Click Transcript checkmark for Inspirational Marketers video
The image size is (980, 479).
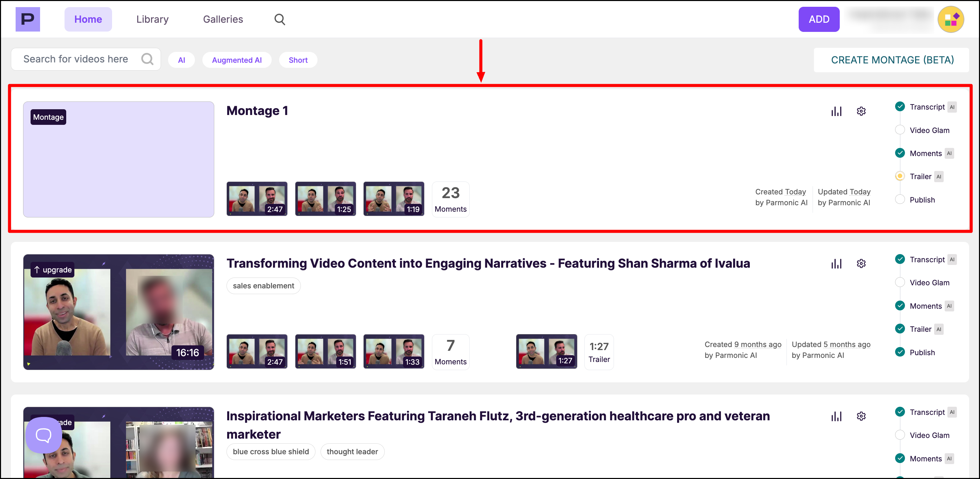(x=900, y=412)
